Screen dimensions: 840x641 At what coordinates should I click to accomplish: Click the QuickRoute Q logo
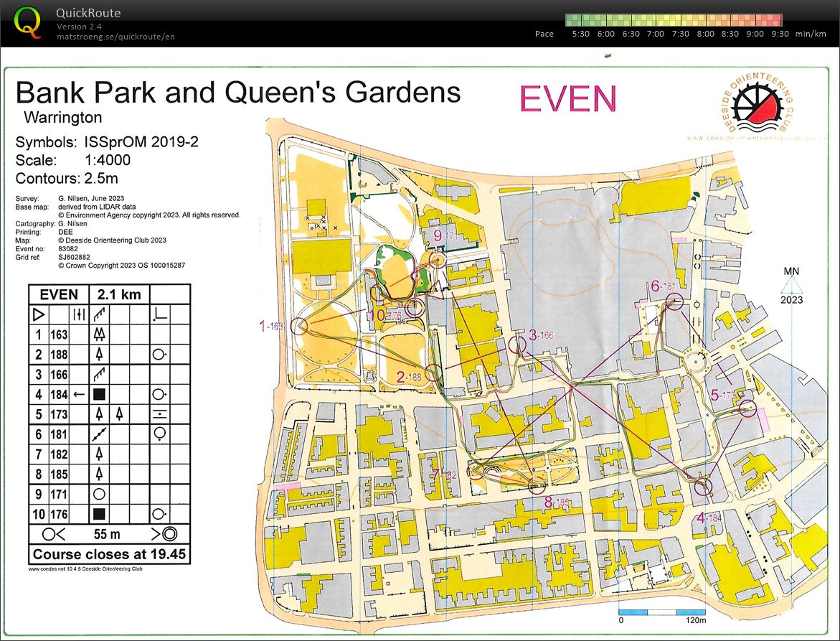[x=27, y=22]
